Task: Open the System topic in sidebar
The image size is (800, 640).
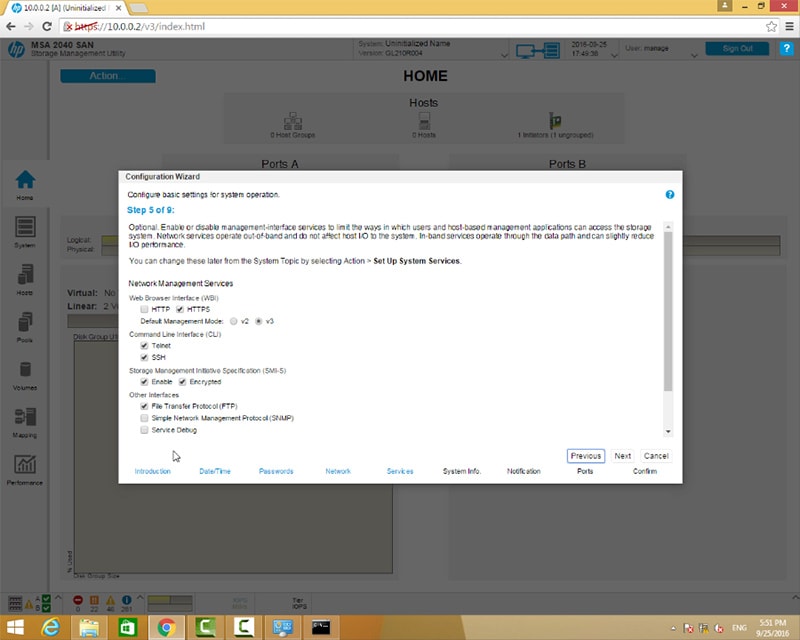Action: (25, 231)
